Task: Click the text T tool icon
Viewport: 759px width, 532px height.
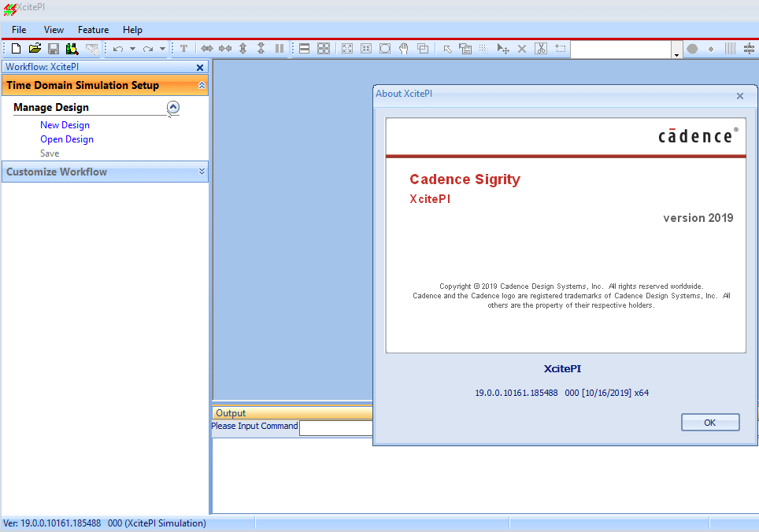Action: 183,49
